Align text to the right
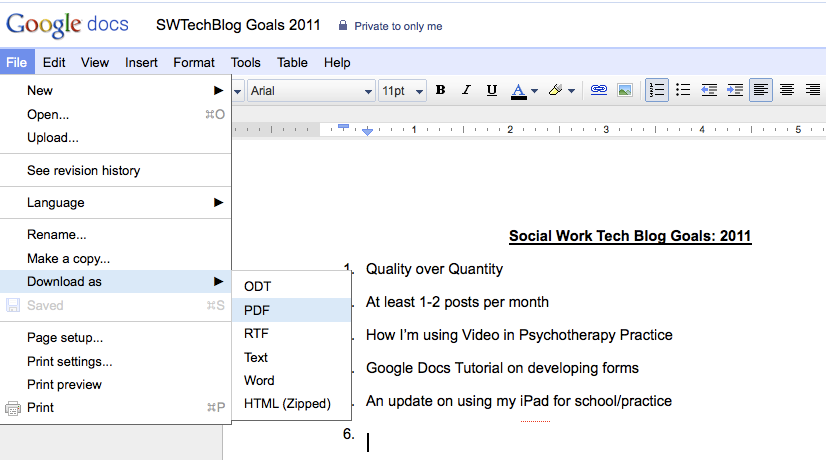 coord(813,90)
